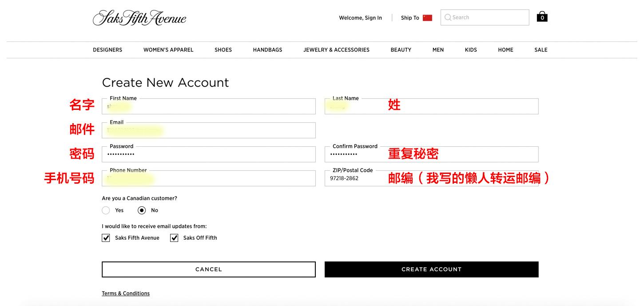Open Women's Apparel category
Viewport: 644px width, 306px height.
point(168,50)
